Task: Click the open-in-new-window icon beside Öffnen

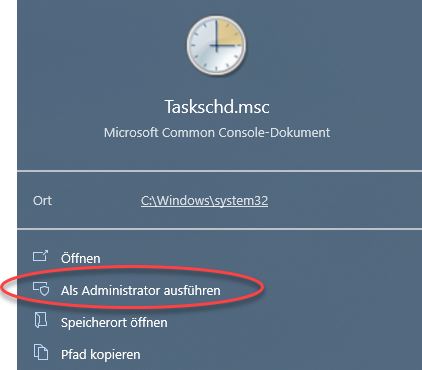Action: [40, 256]
